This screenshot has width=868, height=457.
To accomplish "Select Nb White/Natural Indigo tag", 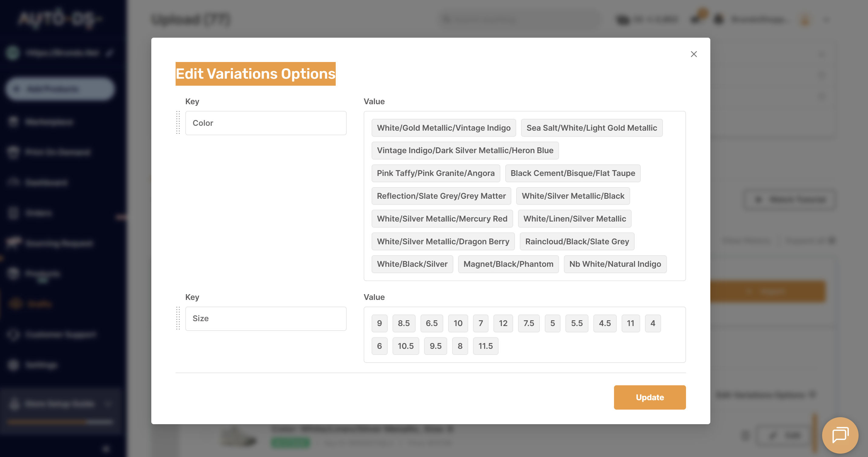I will click(615, 264).
